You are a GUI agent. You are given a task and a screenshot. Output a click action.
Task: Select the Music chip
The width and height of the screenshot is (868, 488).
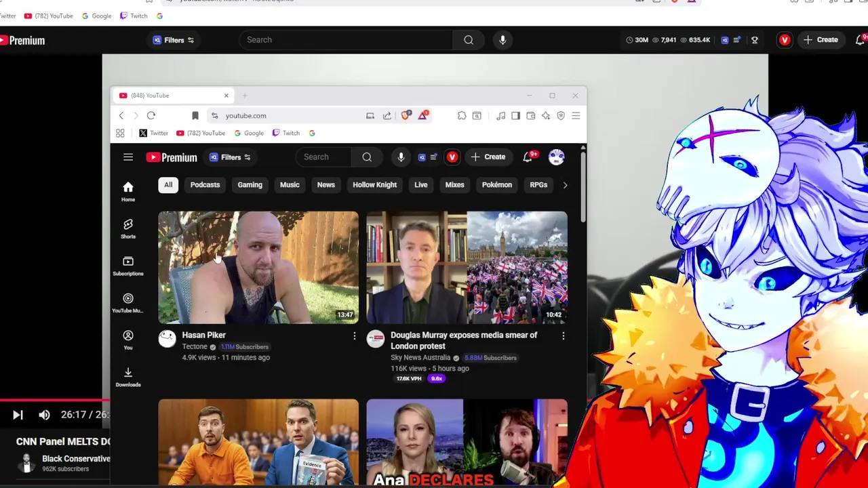(x=290, y=185)
